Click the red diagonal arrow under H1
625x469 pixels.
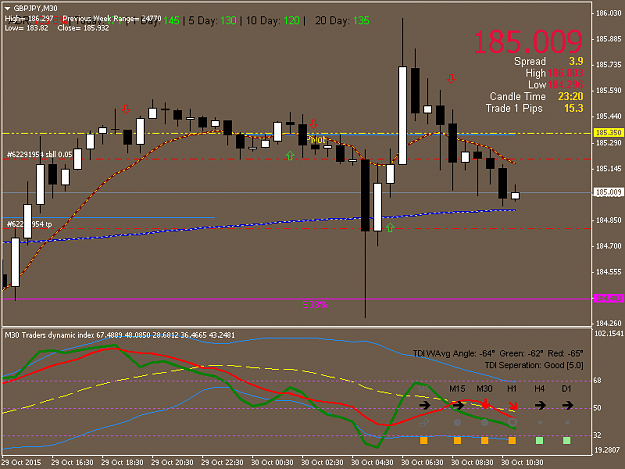pos(513,406)
